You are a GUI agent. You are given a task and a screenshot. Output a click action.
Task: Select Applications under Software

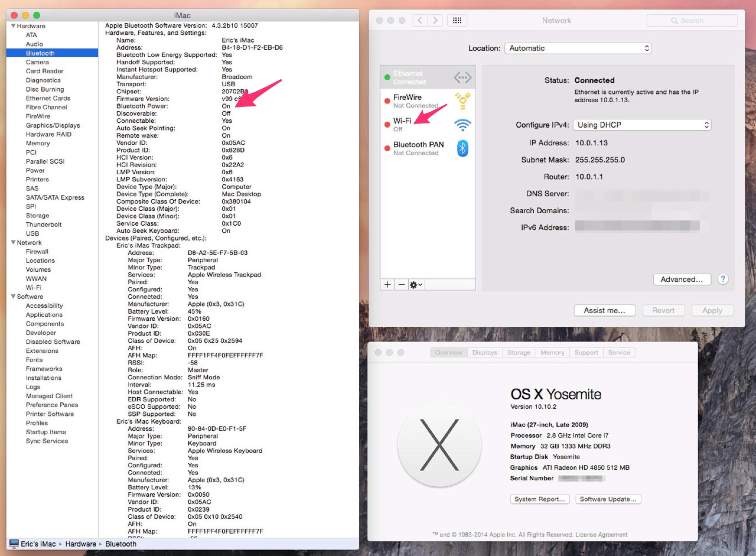44,315
